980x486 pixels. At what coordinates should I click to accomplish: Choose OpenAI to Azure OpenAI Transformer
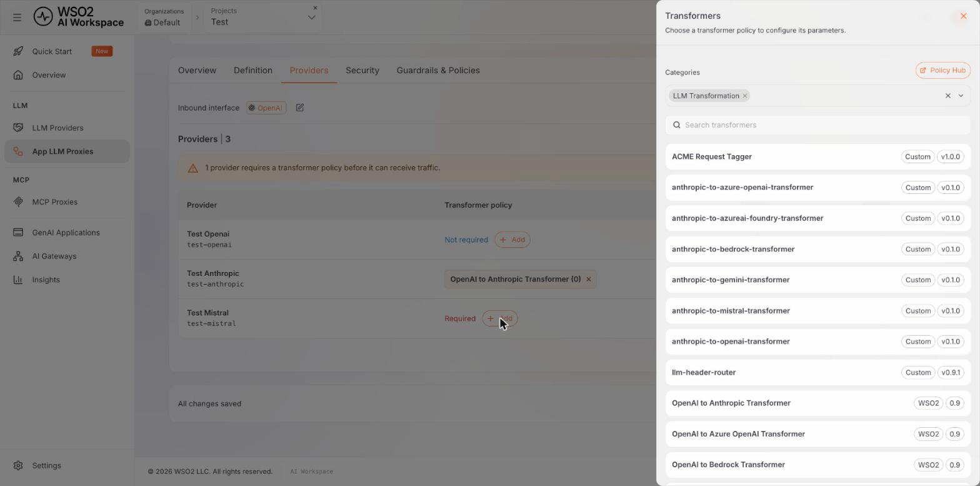pos(817,434)
